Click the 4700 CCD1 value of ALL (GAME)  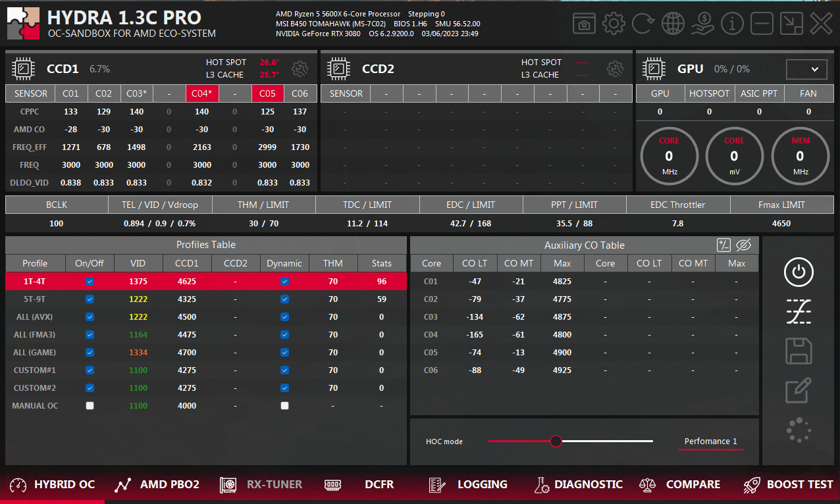tap(187, 353)
